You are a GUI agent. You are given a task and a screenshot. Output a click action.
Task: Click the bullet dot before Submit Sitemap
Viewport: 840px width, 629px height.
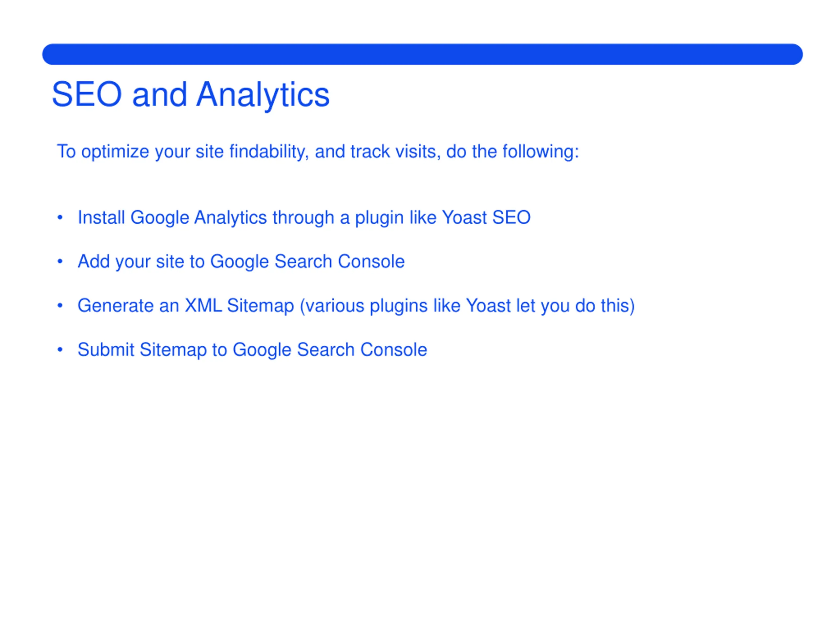coord(60,350)
